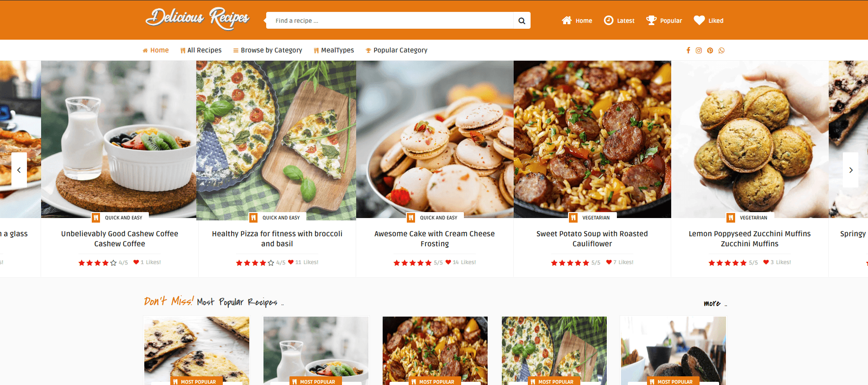Select the All Recipes menu item
Viewport: 868px width, 385px height.
coord(201,50)
